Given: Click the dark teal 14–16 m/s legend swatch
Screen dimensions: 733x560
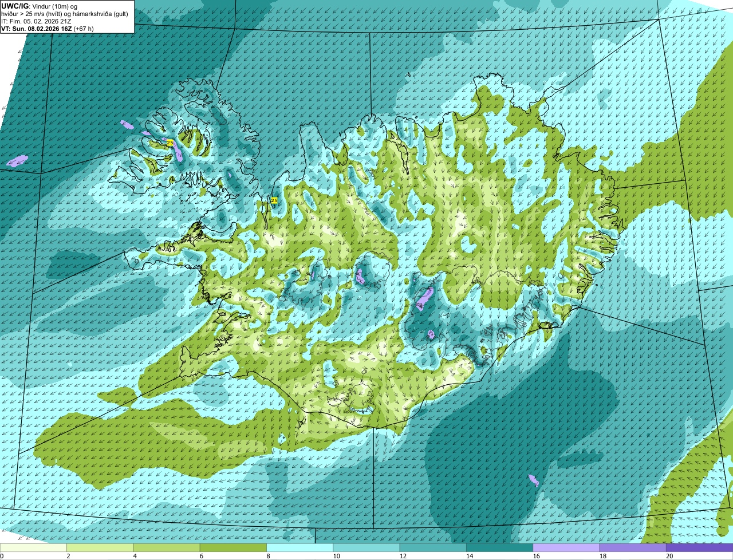Looking at the screenshot, I should [500, 548].
